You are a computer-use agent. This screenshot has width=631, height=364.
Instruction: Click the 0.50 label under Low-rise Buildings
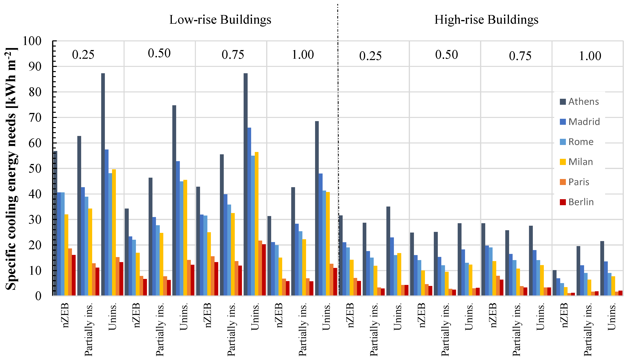159,53
